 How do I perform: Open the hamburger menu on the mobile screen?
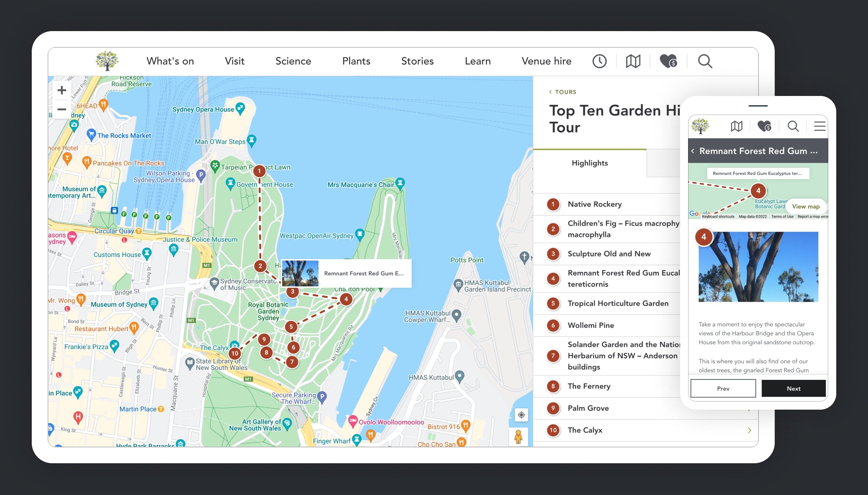pyautogui.click(x=819, y=126)
